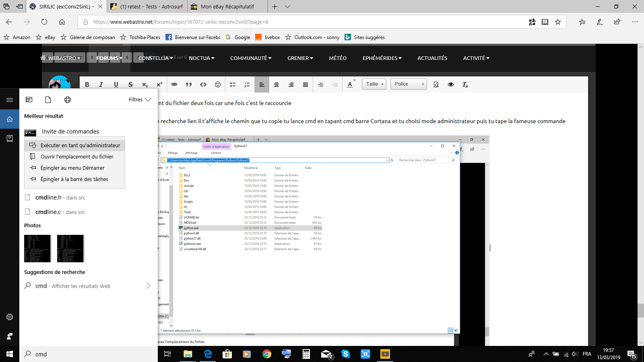The width and height of the screenshot is (644, 362).
Task: Apply strikethrough in the editor toolbar
Action: click(x=130, y=84)
